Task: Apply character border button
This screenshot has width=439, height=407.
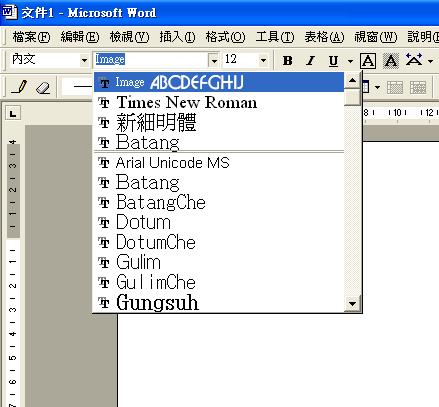Action: click(368, 61)
